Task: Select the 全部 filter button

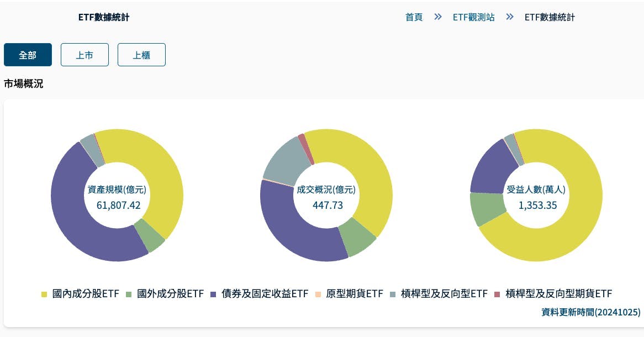Action: click(x=28, y=55)
